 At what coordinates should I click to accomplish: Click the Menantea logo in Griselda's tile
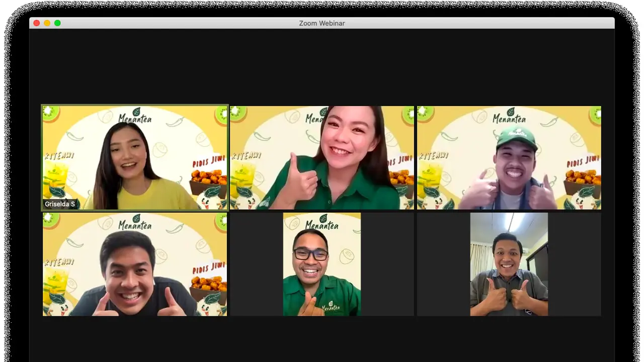[135, 116]
